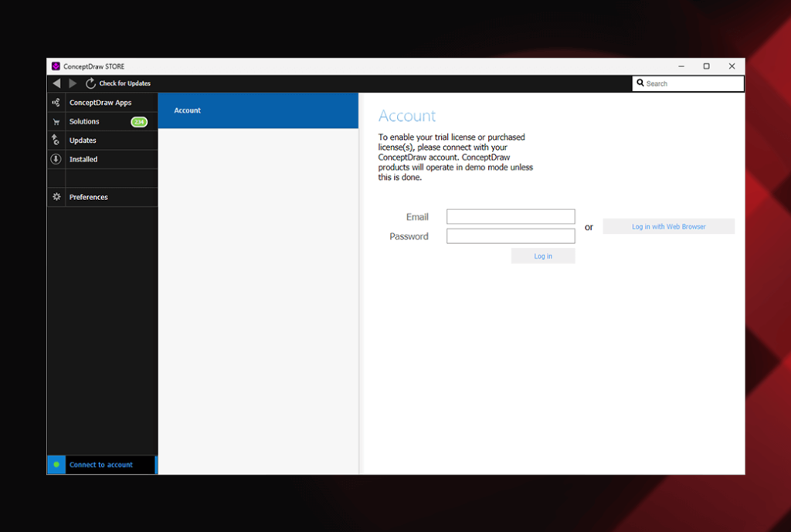Click the search magnifier icon
Image resolution: width=791 pixels, height=532 pixels.
(640, 83)
